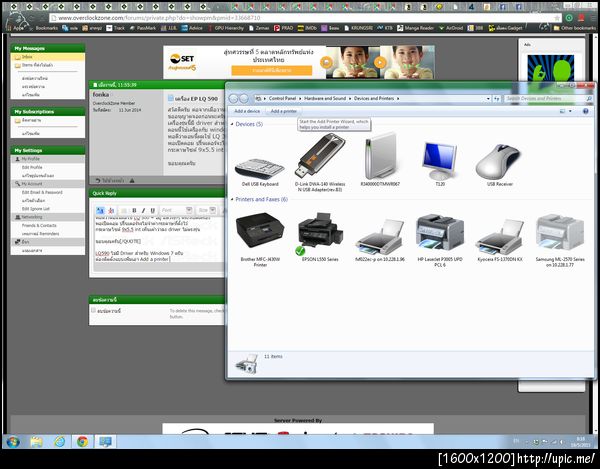Click the Forward arrow in Devices and Printers

coord(244,99)
